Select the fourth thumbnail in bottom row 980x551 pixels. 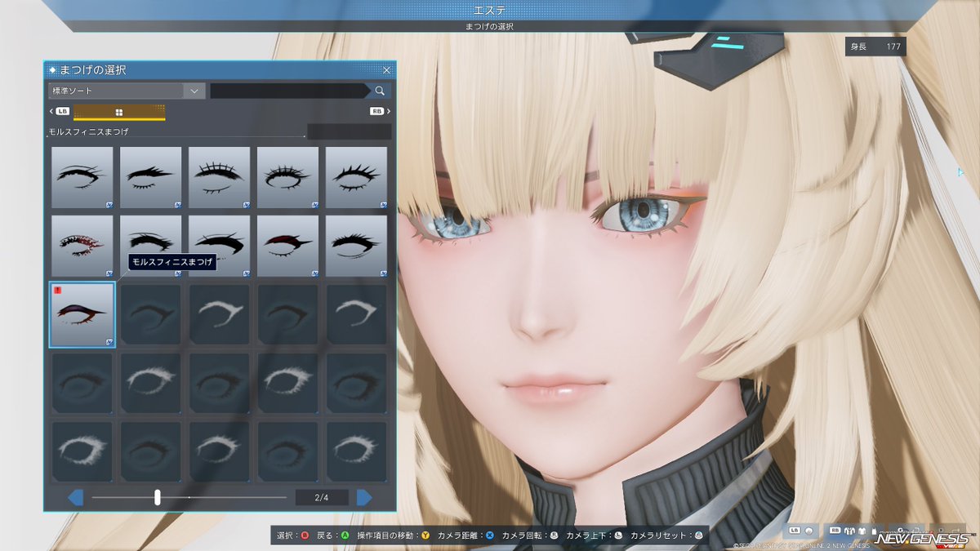coord(288,451)
